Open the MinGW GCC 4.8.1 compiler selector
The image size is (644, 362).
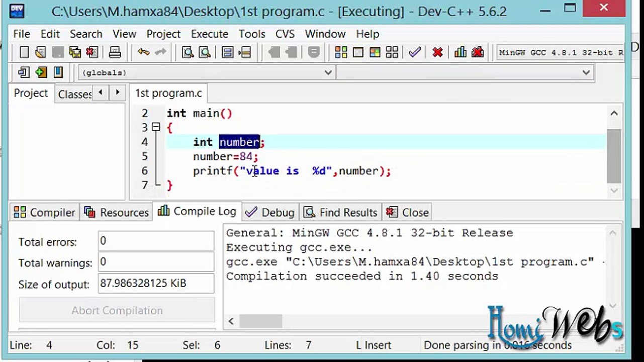(561, 52)
